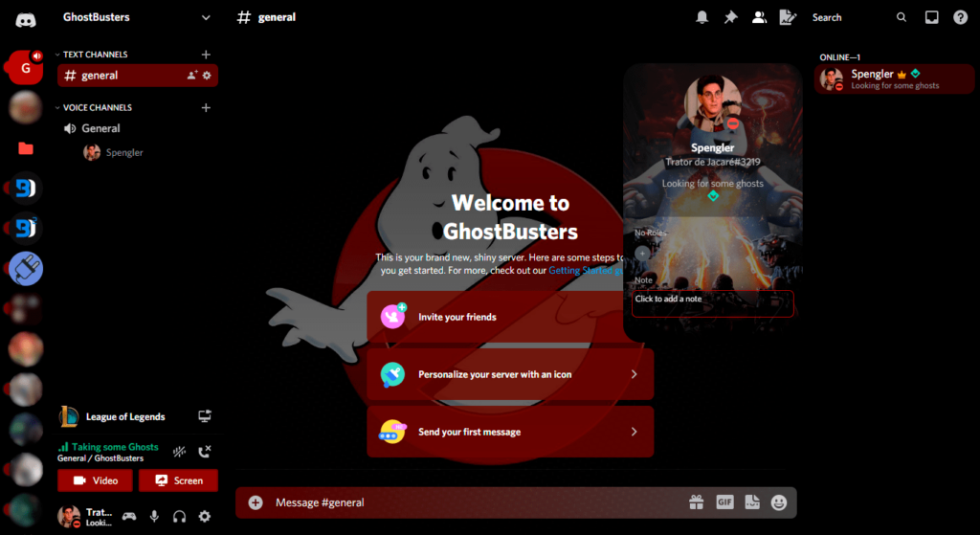Show pinned messages with pin icon
The height and width of the screenshot is (535, 980).
pyautogui.click(x=730, y=17)
